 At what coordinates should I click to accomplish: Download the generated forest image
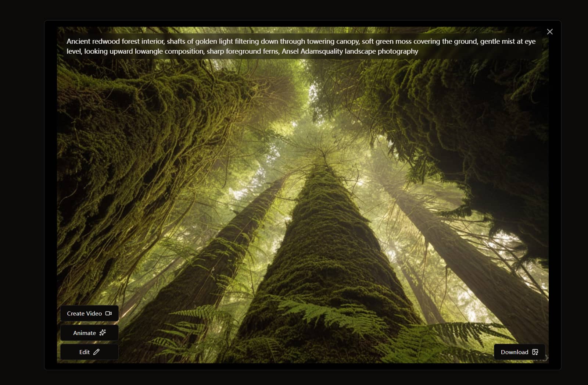(x=519, y=352)
